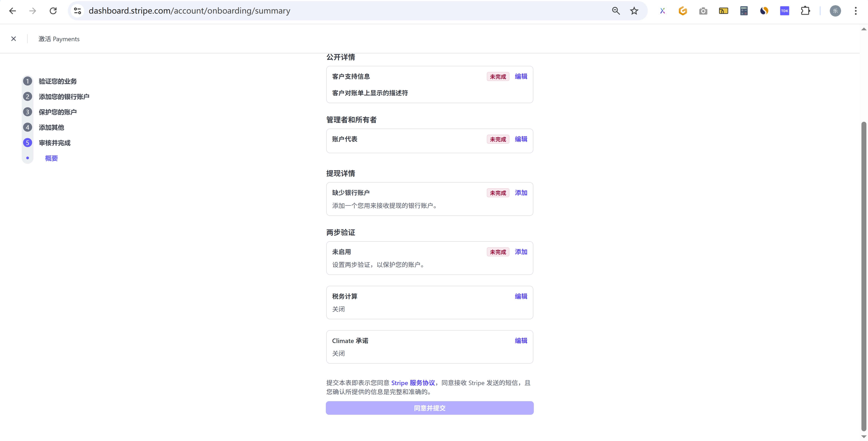The height and width of the screenshot is (441, 868).
Task: Open the calculator extension icon
Action: pos(744,11)
